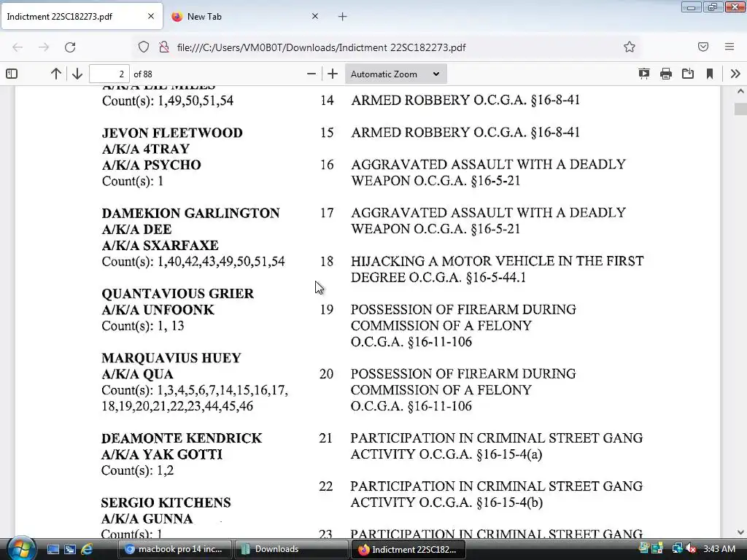The height and width of the screenshot is (560, 747).
Task: Click scrollbar down arrow
Action: coord(740,532)
